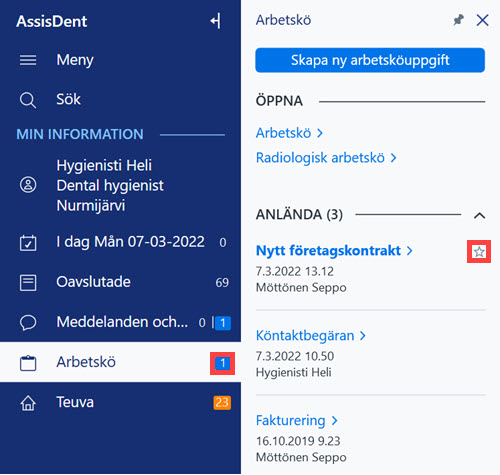Screen dimensions: 500x475
Task: Open the I dag calendar icon
Action: (28, 242)
